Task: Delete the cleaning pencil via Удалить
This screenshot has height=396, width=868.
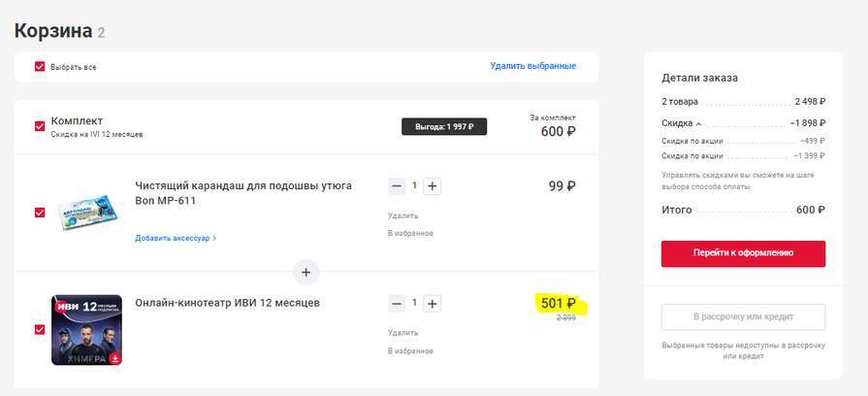Action: point(402,215)
